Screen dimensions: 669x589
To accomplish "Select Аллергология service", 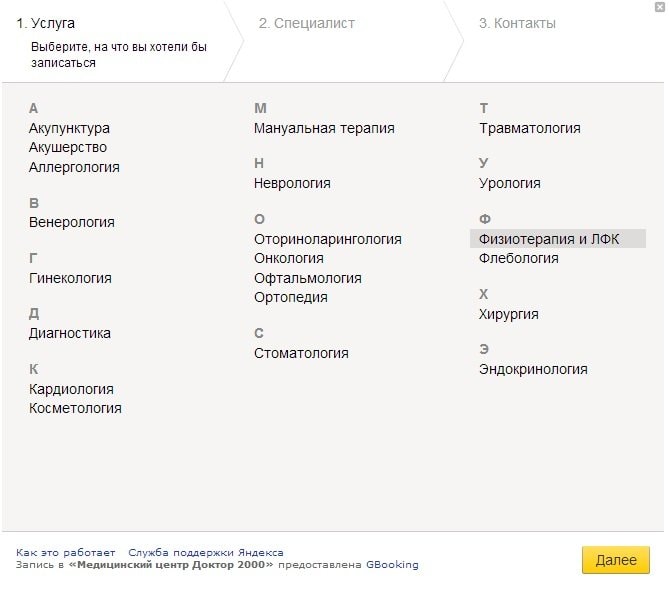I will (x=74, y=167).
